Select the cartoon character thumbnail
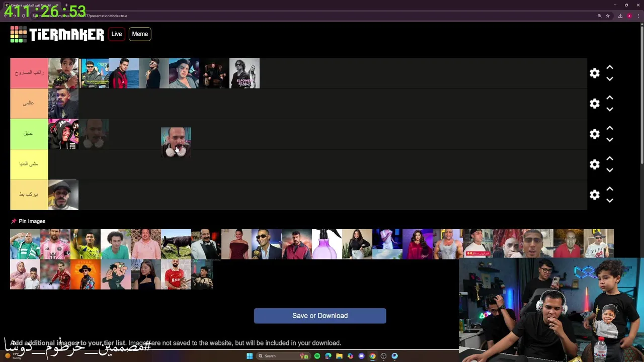644x362 pixels. [x=116, y=275]
